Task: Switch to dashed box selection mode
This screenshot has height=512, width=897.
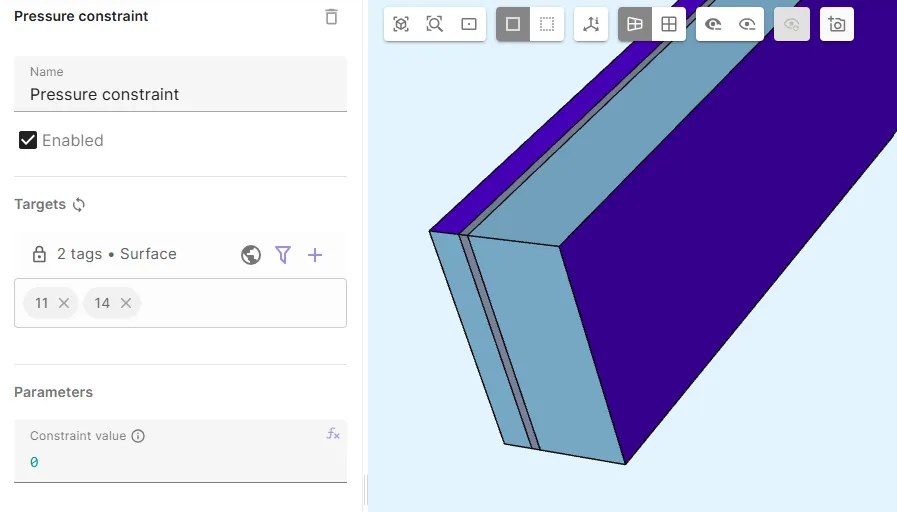Action: [547, 24]
